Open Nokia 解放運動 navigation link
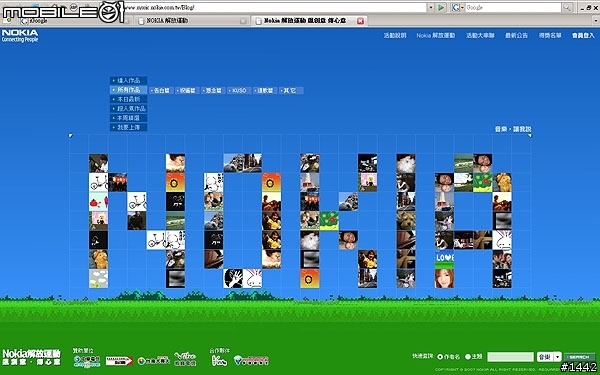 436,36
